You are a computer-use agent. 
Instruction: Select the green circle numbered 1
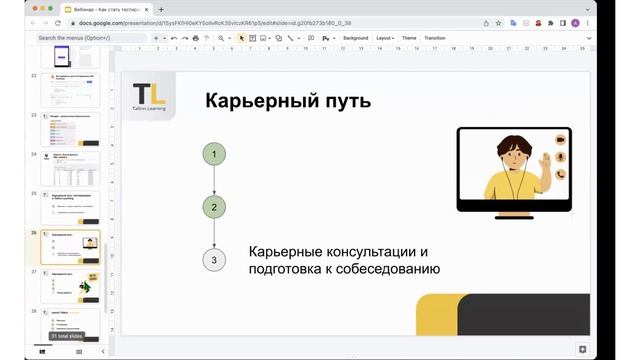click(214, 154)
